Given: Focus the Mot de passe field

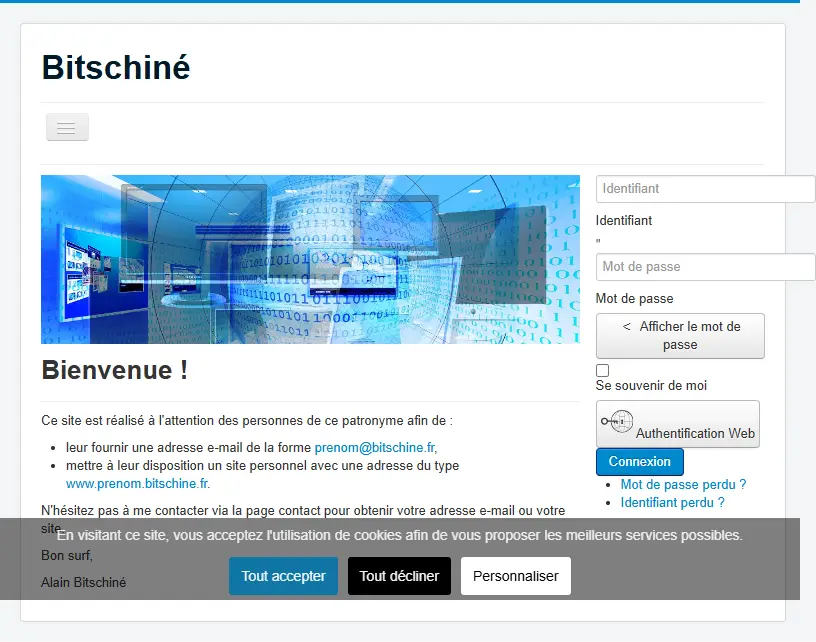Looking at the screenshot, I should [x=705, y=267].
